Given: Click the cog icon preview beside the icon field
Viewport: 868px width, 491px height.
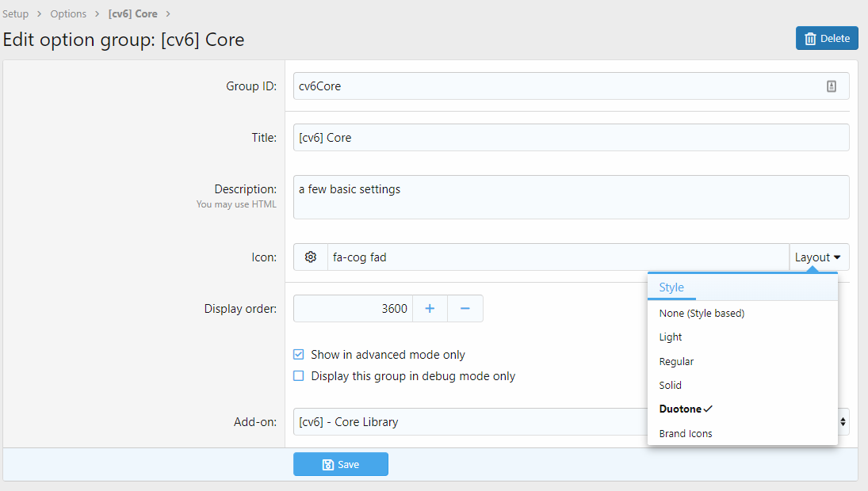Looking at the screenshot, I should pos(311,257).
